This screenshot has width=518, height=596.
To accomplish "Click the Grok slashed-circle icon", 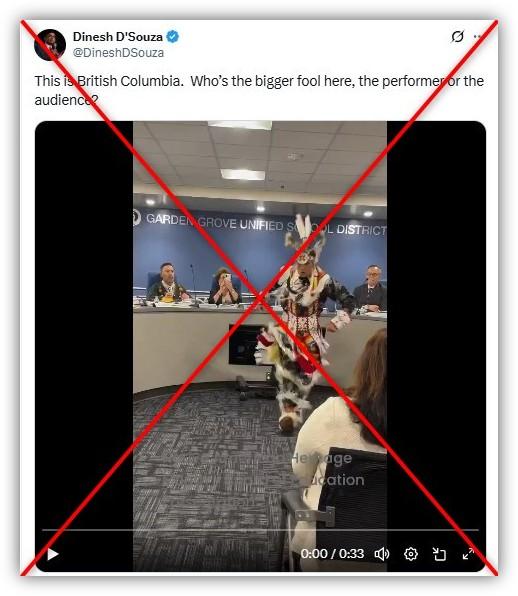I will 458,36.
